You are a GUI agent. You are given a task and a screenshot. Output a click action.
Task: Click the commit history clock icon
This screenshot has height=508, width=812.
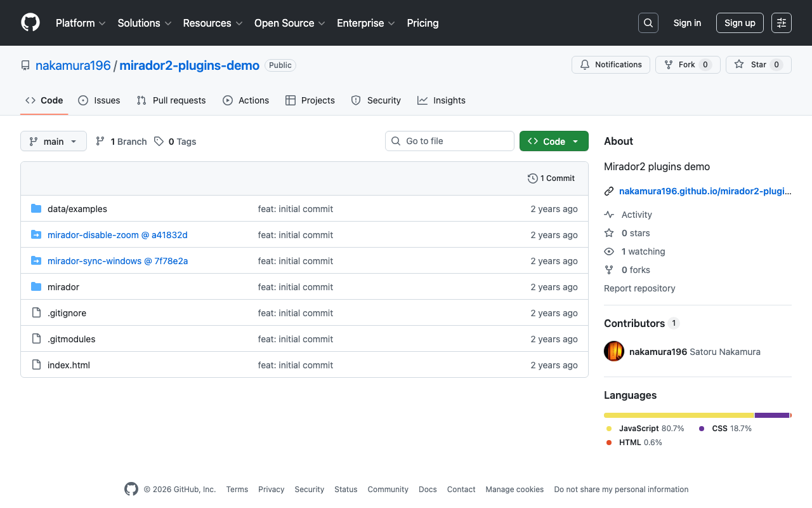pyautogui.click(x=532, y=178)
